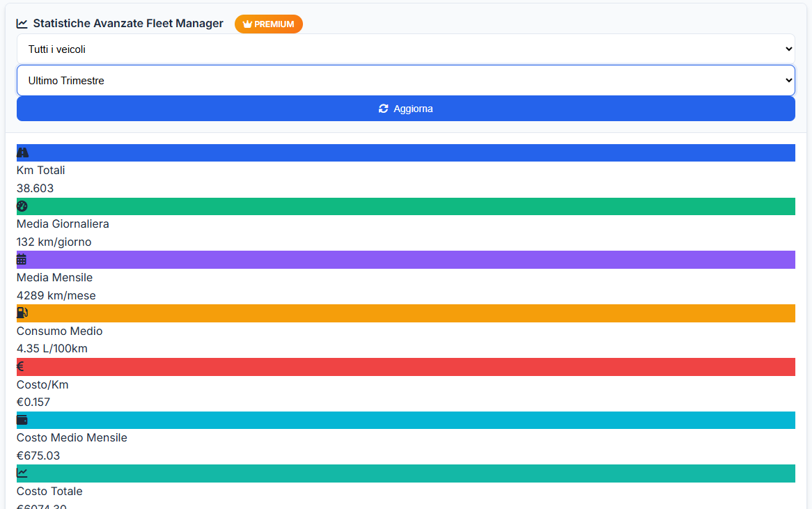Click the red colored bar above Costo/Km

click(406, 366)
